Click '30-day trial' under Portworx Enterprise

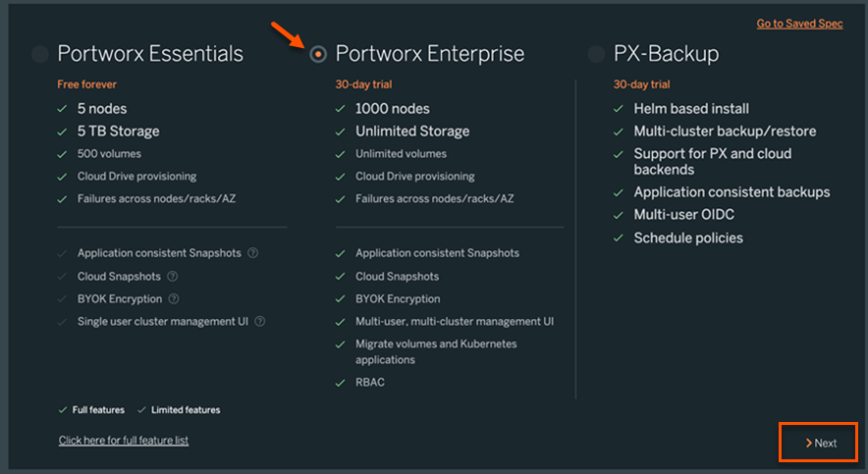coord(363,84)
